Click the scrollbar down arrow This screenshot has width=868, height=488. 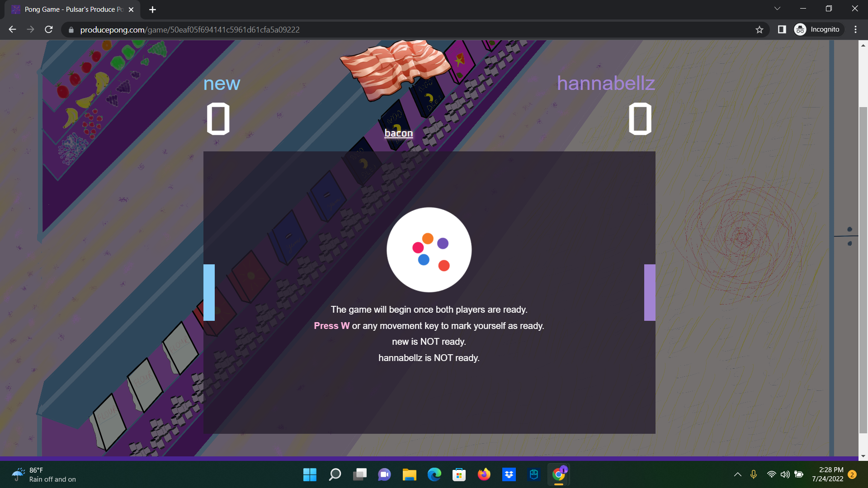coord(863,456)
